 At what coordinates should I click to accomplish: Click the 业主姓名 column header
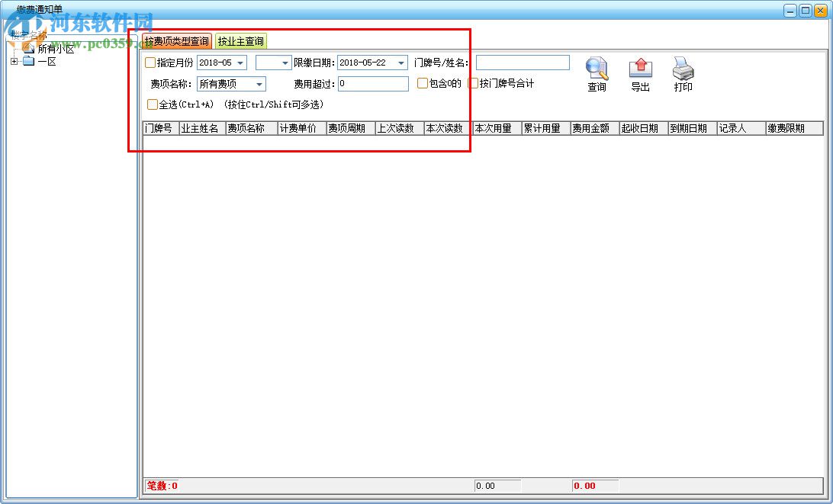(202, 128)
